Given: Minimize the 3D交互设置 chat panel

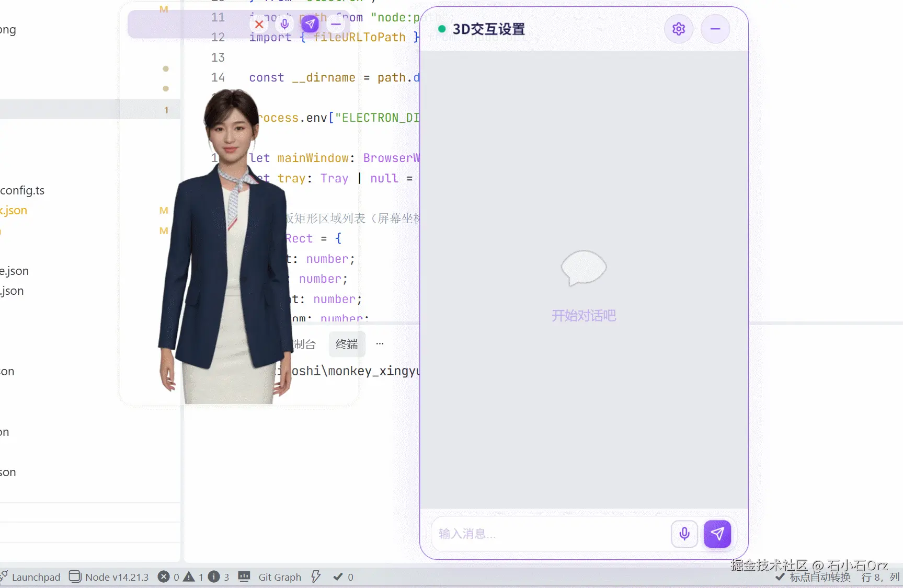Looking at the screenshot, I should [x=715, y=29].
